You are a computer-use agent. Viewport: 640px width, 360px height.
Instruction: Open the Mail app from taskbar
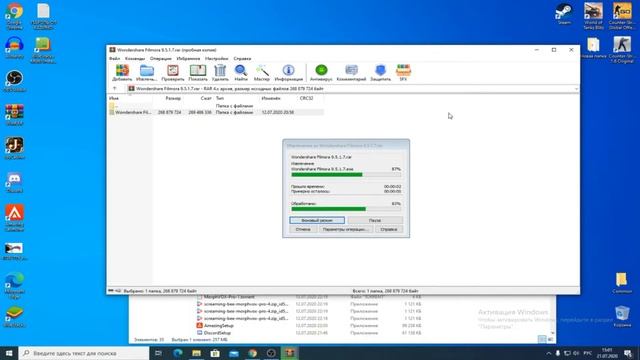click(x=234, y=353)
